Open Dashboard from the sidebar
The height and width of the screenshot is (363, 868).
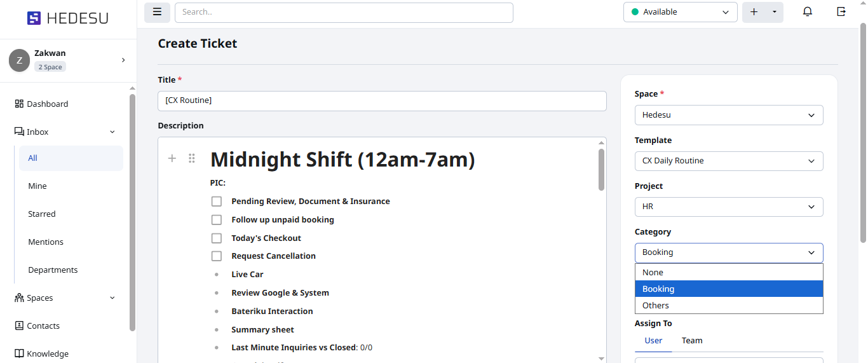coord(47,104)
